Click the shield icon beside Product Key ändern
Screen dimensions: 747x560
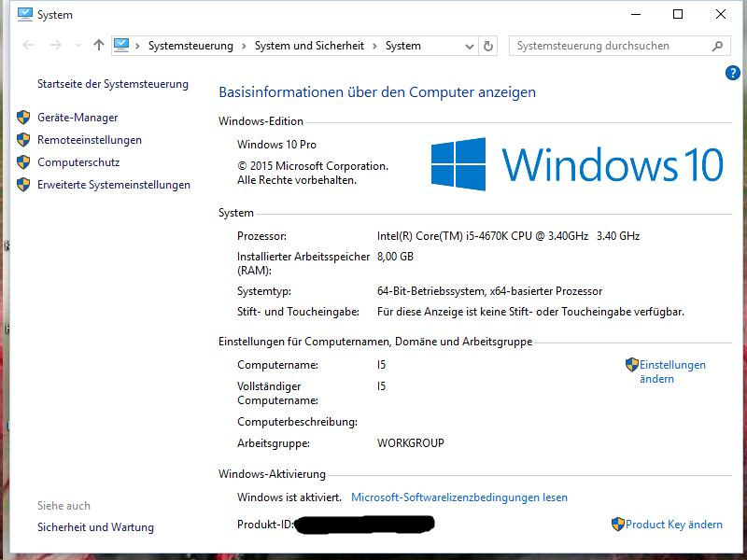click(x=617, y=525)
